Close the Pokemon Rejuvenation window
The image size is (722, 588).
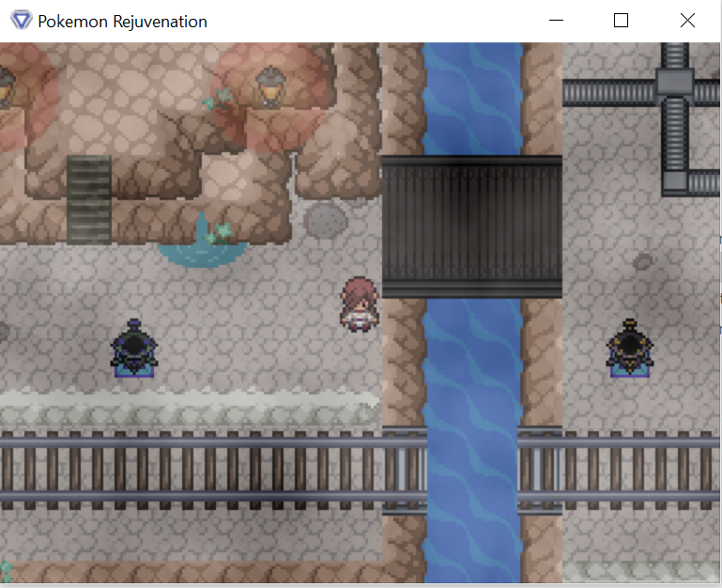pos(687,21)
